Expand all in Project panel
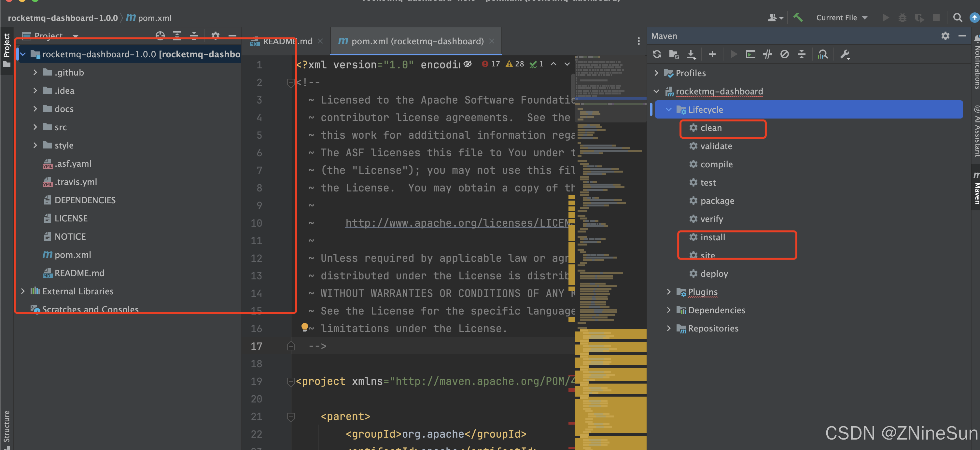 click(177, 36)
